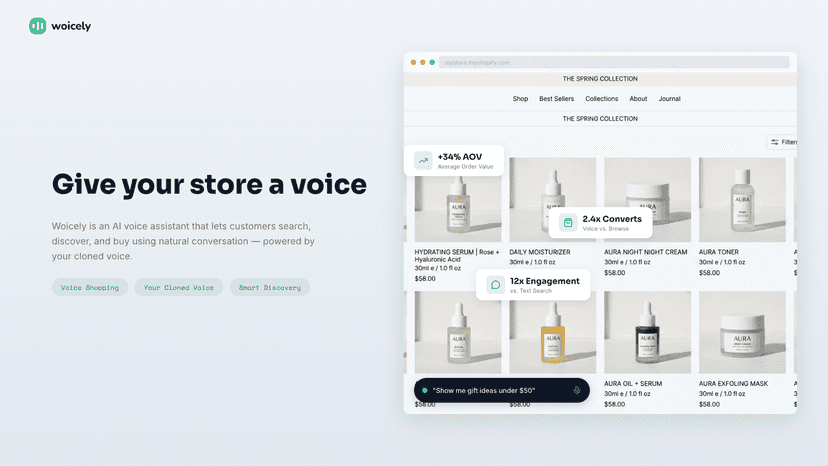The image size is (828, 466).
Task: Click THE SPRING COLLECTION announcement banner text
Action: coord(600,79)
